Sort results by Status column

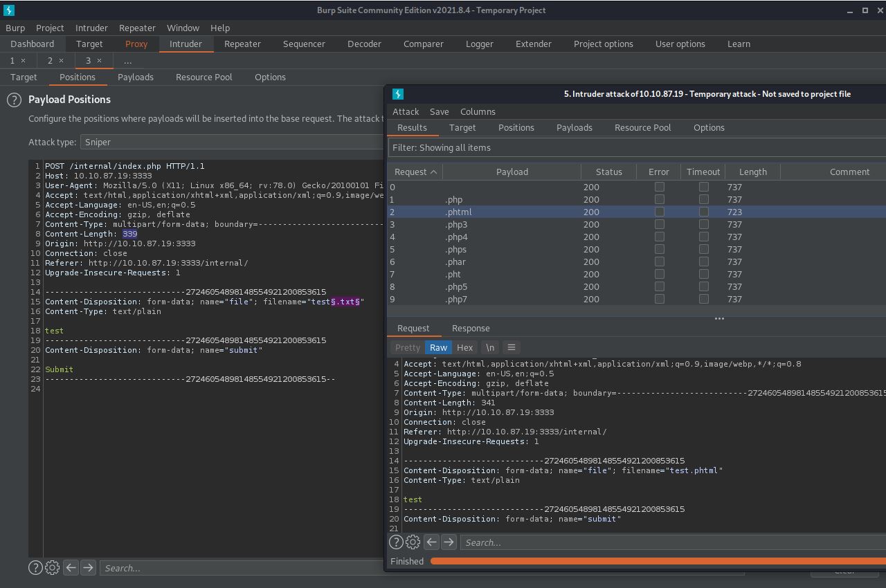tap(609, 172)
